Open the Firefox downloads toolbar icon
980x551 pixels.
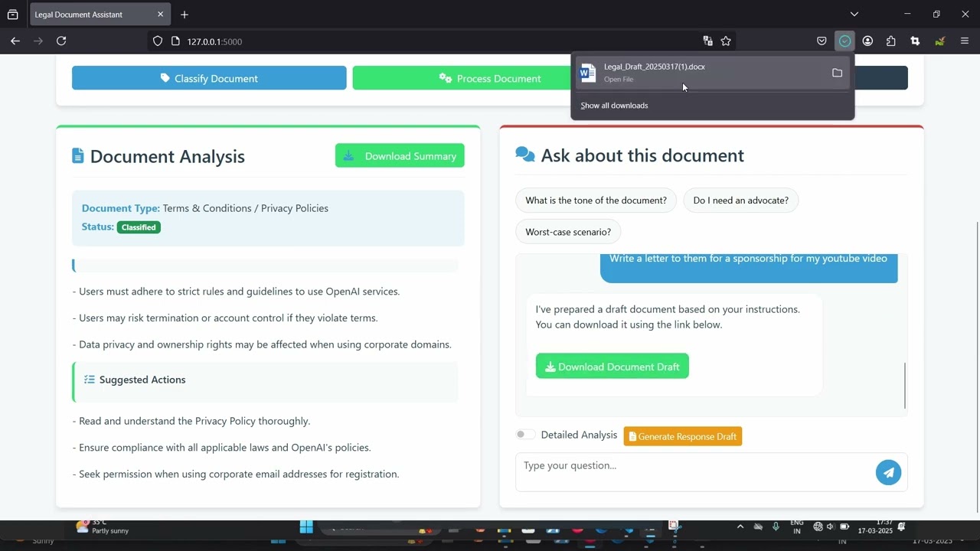(x=844, y=41)
